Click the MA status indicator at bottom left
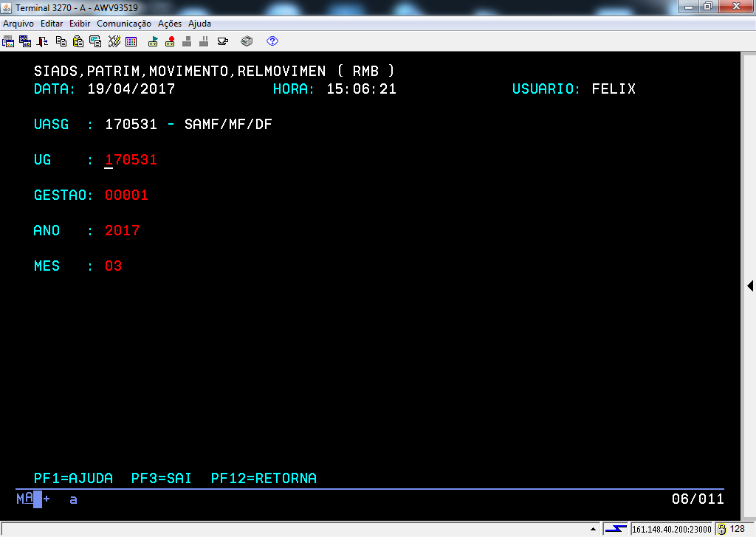The height and width of the screenshot is (537, 756). click(25, 499)
